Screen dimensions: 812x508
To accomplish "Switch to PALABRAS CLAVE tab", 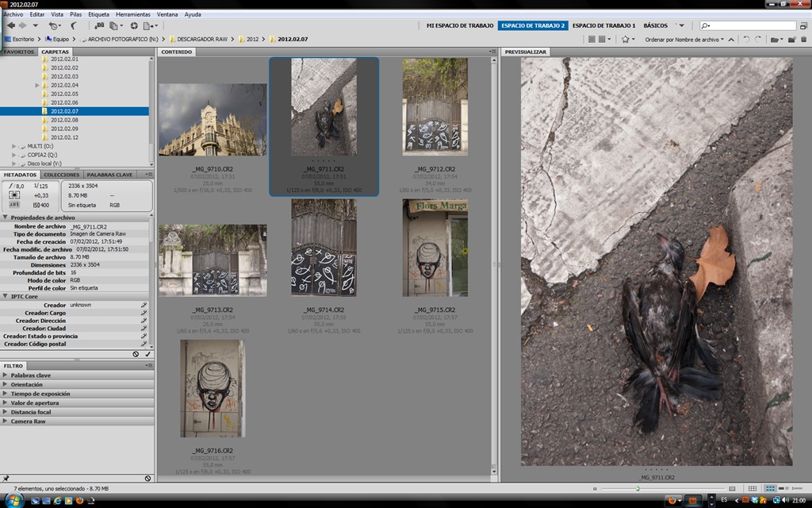I will [109, 175].
